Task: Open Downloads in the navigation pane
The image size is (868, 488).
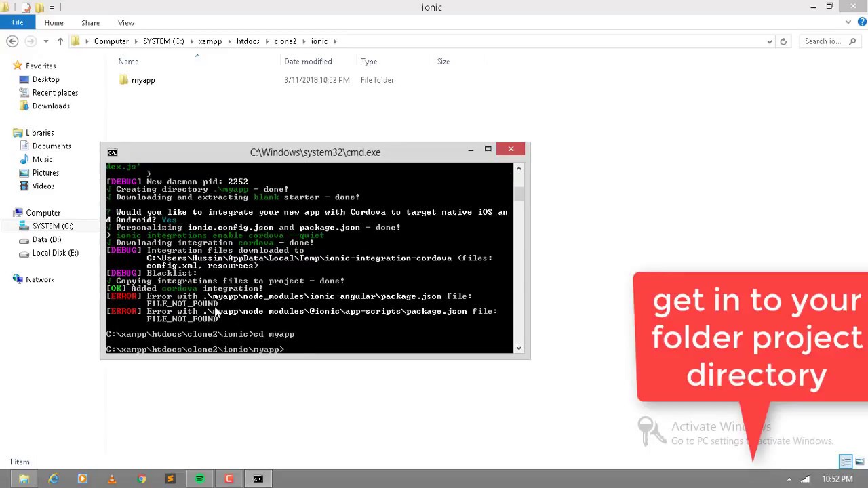Action: (51, 106)
